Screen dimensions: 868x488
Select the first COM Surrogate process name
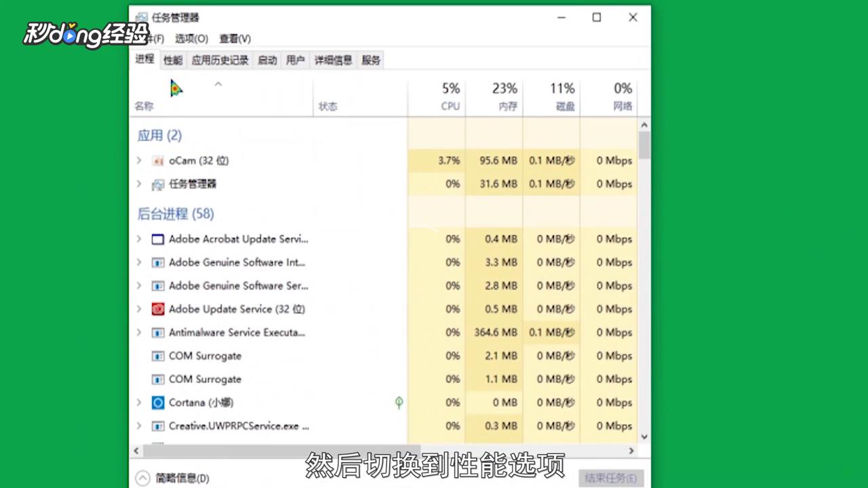(x=205, y=356)
